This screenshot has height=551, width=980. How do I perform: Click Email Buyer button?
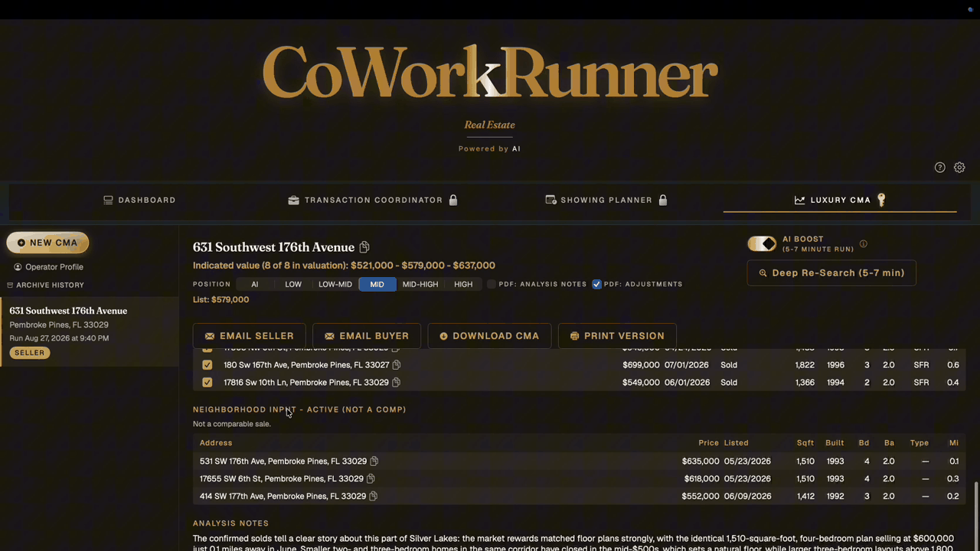click(x=367, y=336)
